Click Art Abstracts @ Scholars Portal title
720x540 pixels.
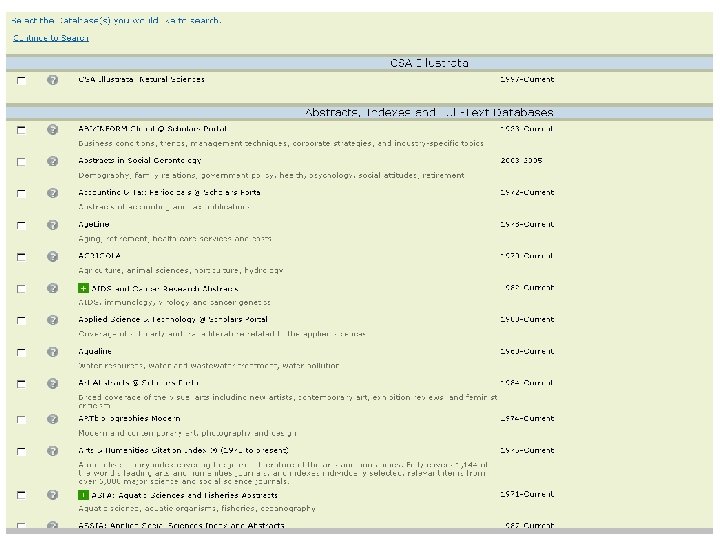(139, 383)
